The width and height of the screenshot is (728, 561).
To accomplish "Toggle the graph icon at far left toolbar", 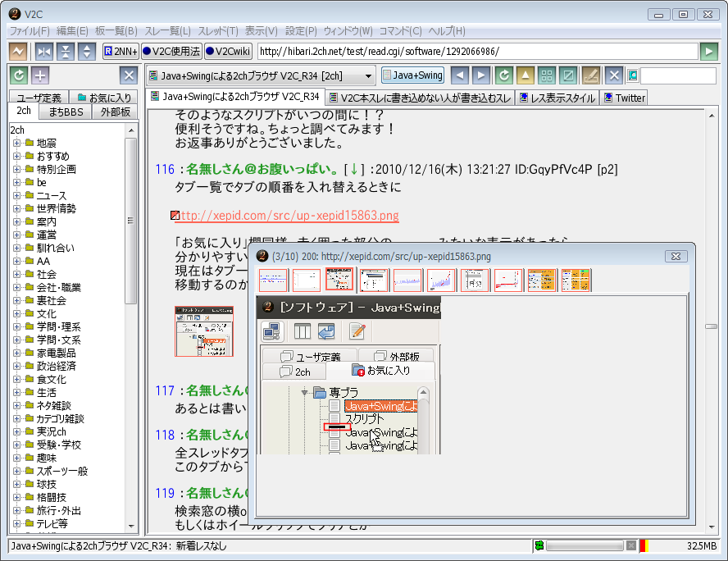I will click(x=18, y=51).
